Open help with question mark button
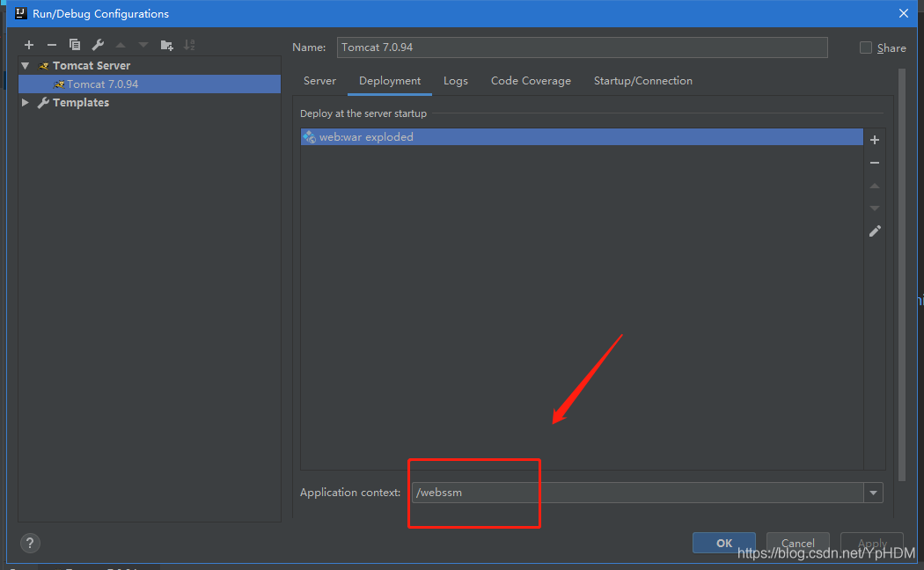The width and height of the screenshot is (924, 570). [30, 543]
